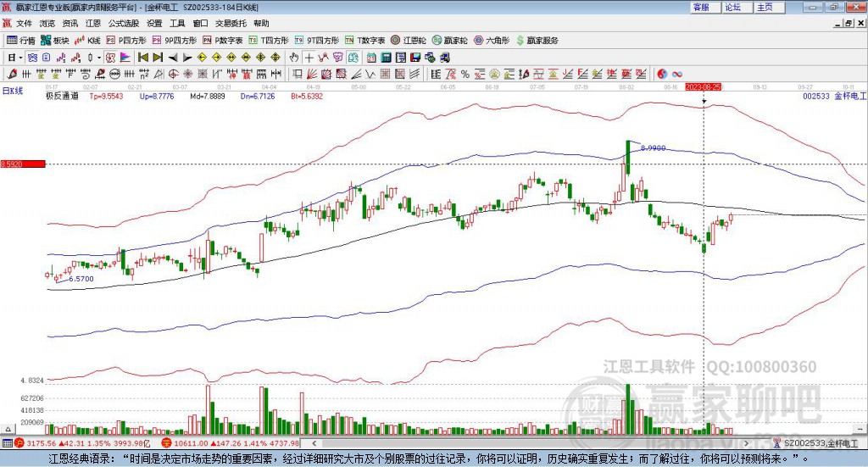Viewport: 868px width, 467px height.
Task: Open the 江恩 menu
Action: tap(93, 23)
